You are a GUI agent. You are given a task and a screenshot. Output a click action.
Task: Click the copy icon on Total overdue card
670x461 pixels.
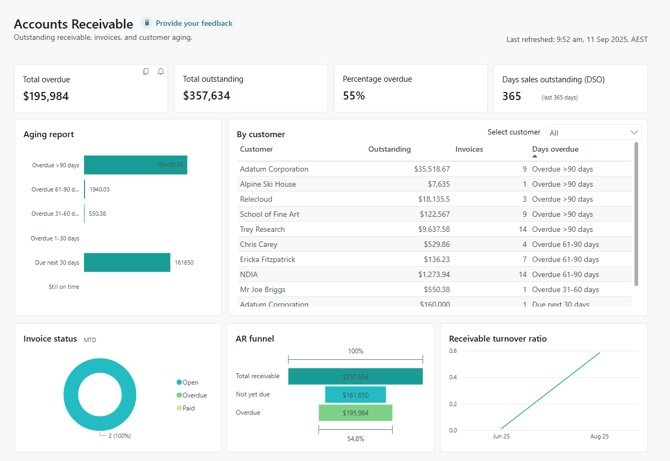coord(146,72)
